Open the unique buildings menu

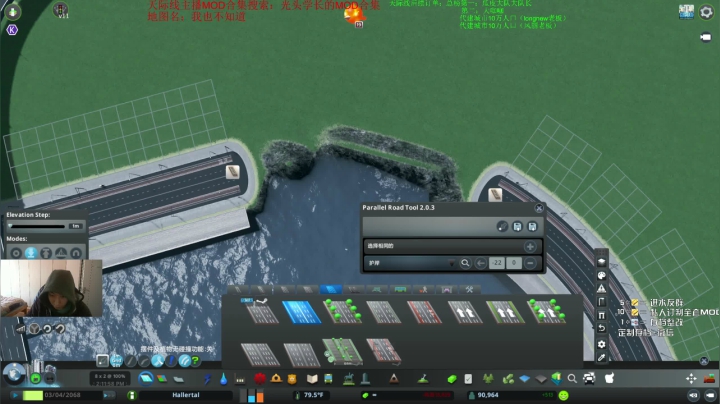coord(366,379)
